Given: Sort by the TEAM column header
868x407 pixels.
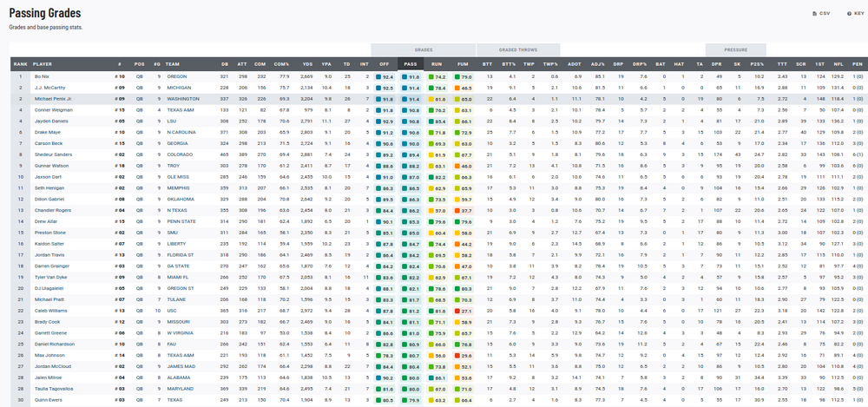Looking at the screenshot, I should 173,64.
